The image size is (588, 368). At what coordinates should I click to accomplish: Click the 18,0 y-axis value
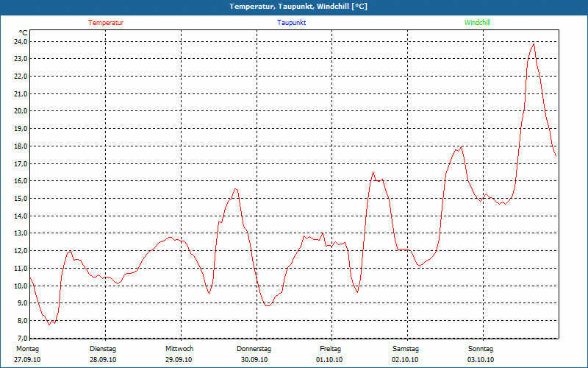point(21,146)
